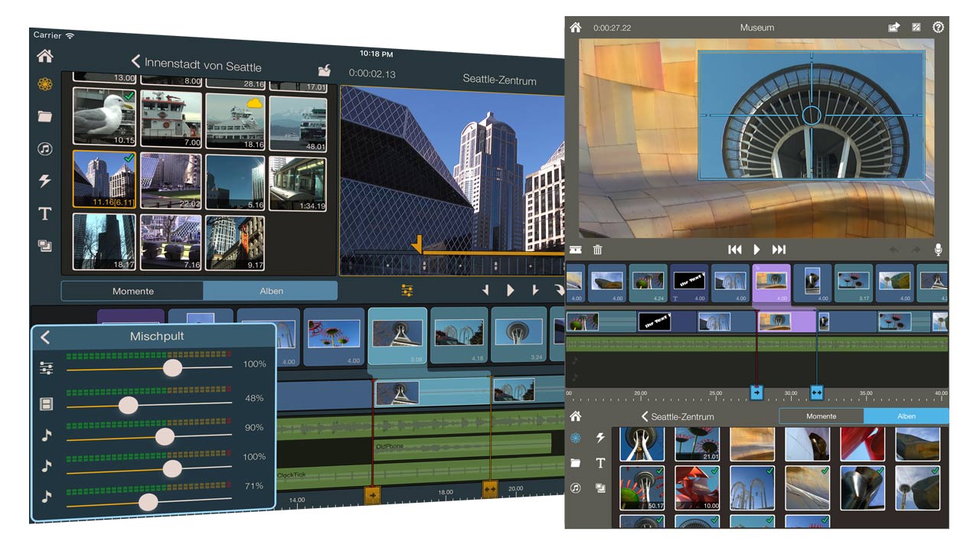Image resolution: width=980 pixels, height=551 pixels.
Task: Switch to Momente tab under Innenstadt library
Action: click(x=132, y=291)
